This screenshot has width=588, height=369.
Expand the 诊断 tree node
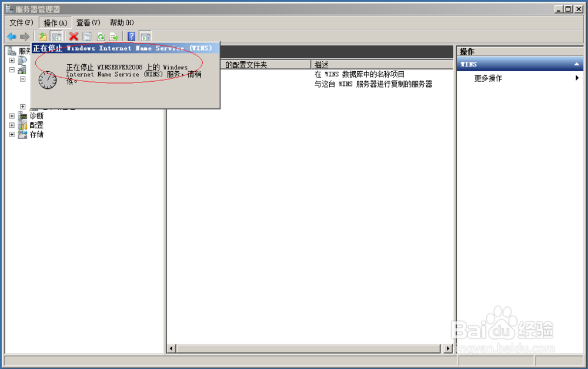[x=12, y=116]
